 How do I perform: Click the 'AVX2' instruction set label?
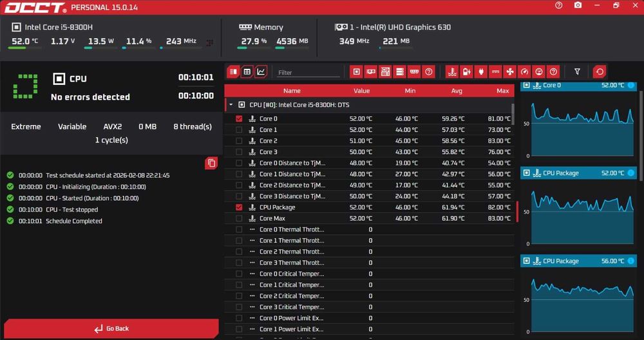click(113, 126)
